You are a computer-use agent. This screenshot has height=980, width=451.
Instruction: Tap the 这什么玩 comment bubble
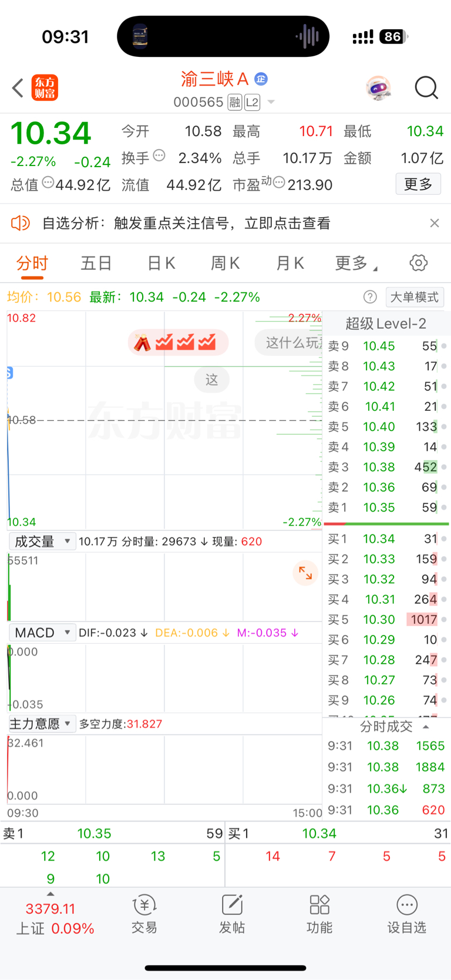[x=289, y=343]
